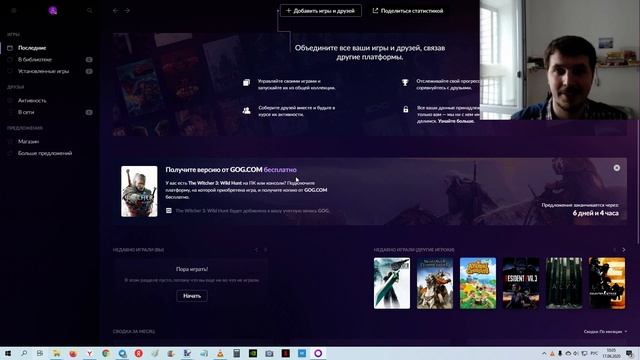Image resolution: width=640 pixels, height=360 pixels.
Task: Open 'В сети' friends list
Action: click(26, 112)
